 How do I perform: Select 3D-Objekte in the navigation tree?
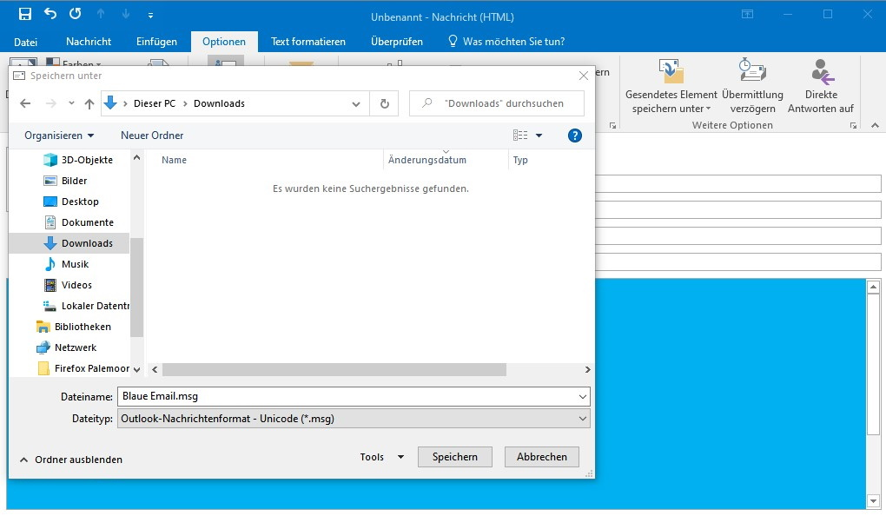point(79,160)
